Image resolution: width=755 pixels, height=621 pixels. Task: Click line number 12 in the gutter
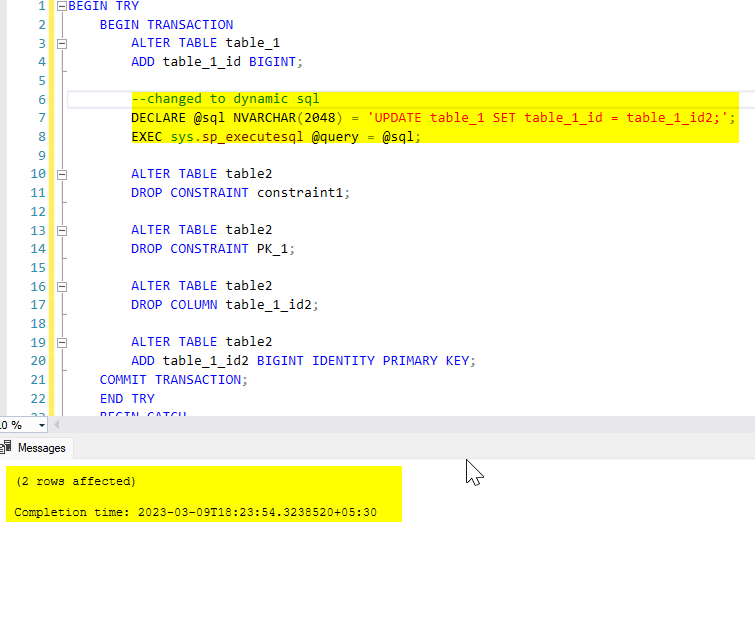click(x=38, y=212)
